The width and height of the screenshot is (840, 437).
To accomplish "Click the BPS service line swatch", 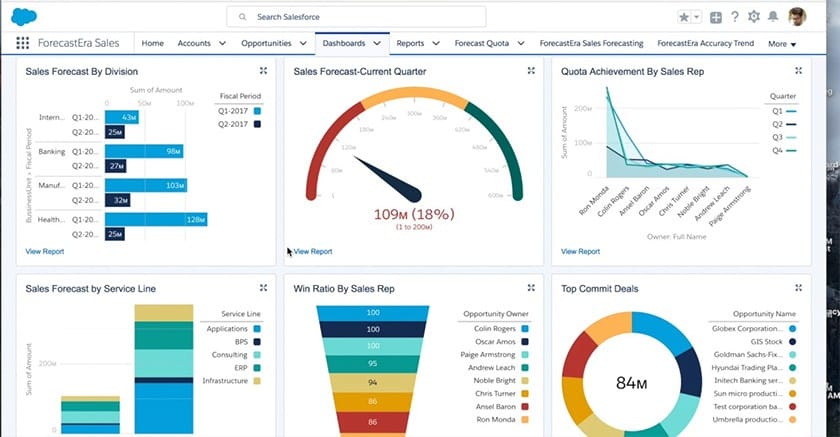I will point(257,342).
